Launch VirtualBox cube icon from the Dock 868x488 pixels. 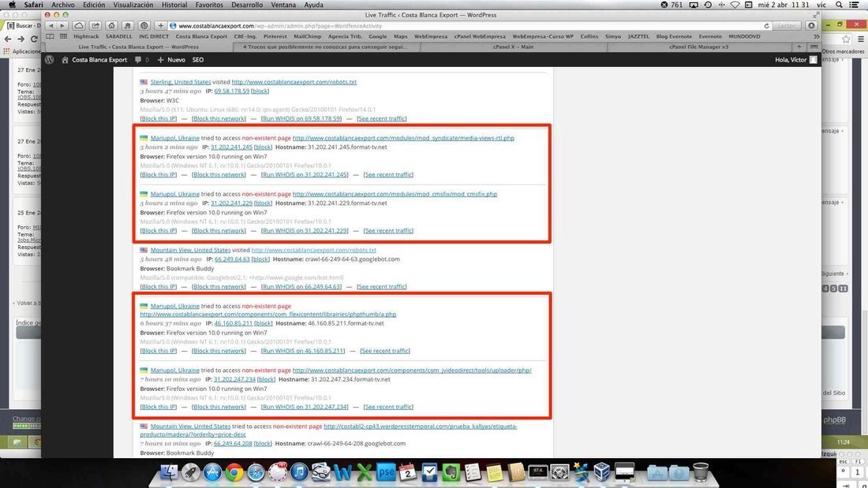[x=602, y=472]
